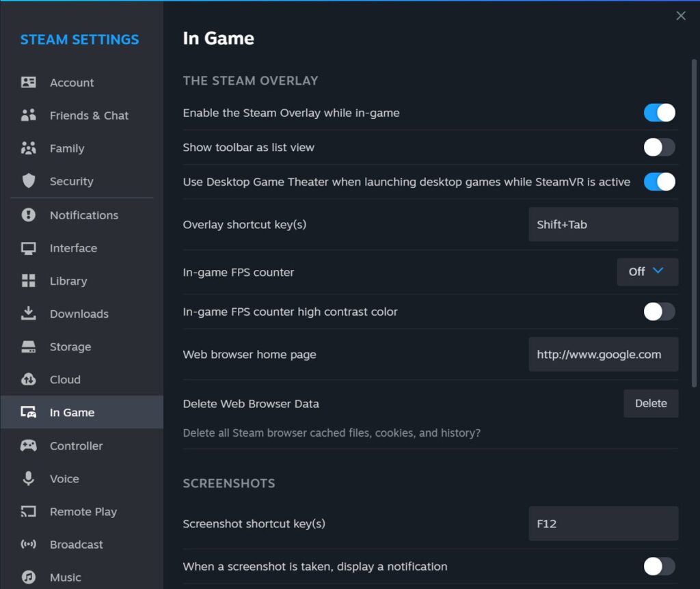Screen dimensions: 700x589
Task: Select Security in the sidebar
Action: (82, 181)
